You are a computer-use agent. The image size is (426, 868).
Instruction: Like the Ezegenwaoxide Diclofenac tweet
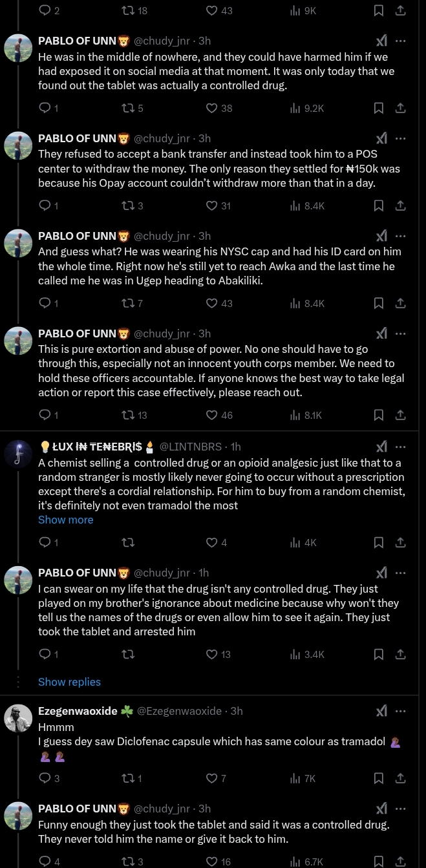[x=211, y=778]
